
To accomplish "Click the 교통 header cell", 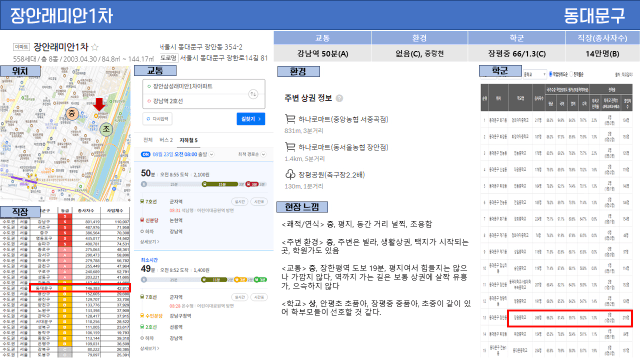I will [322, 38].
